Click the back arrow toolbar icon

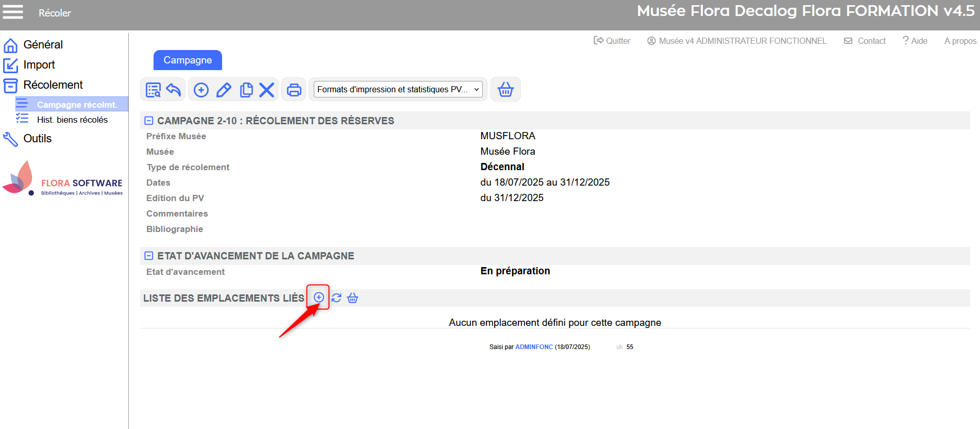coord(174,90)
